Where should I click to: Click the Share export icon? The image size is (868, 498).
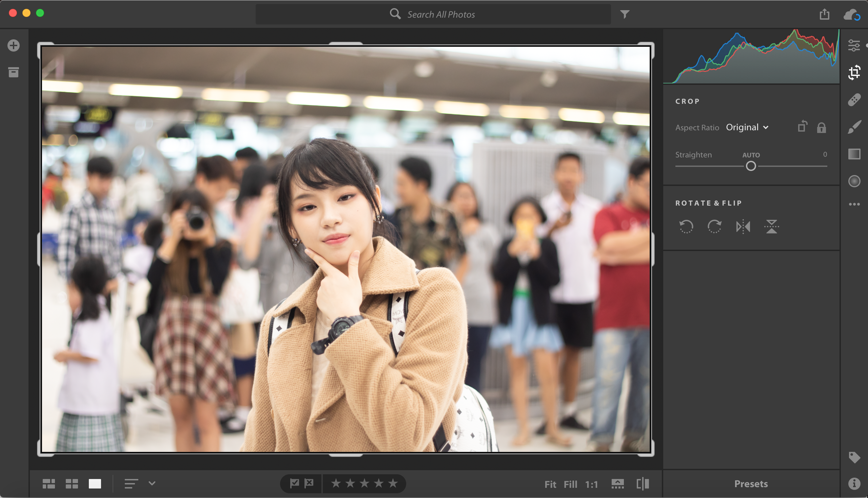824,14
